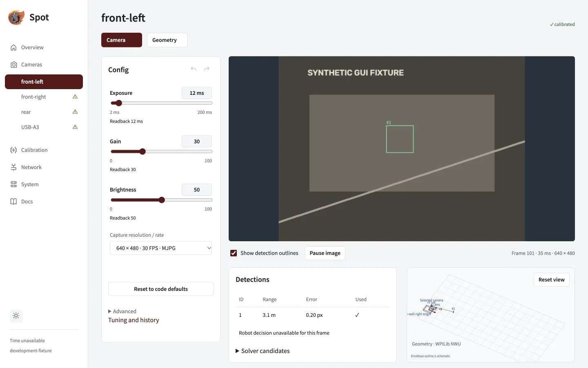Open the USB-A3 camera
Image resolution: width=588 pixels, height=368 pixels.
coord(44,127)
